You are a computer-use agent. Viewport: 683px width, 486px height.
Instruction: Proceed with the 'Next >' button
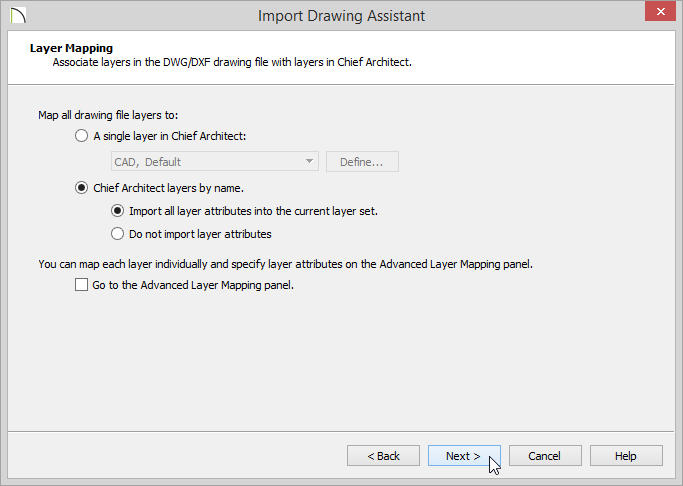click(x=464, y=456)
